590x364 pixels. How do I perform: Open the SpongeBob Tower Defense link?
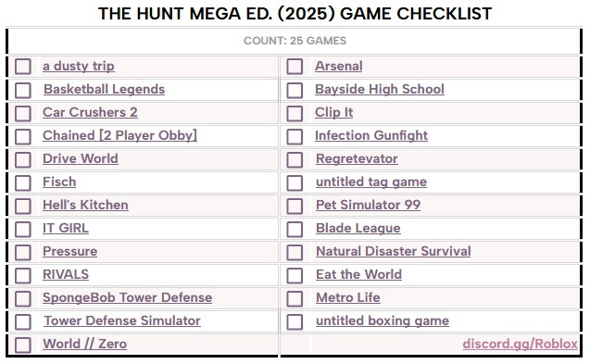(x=127, y=297)
